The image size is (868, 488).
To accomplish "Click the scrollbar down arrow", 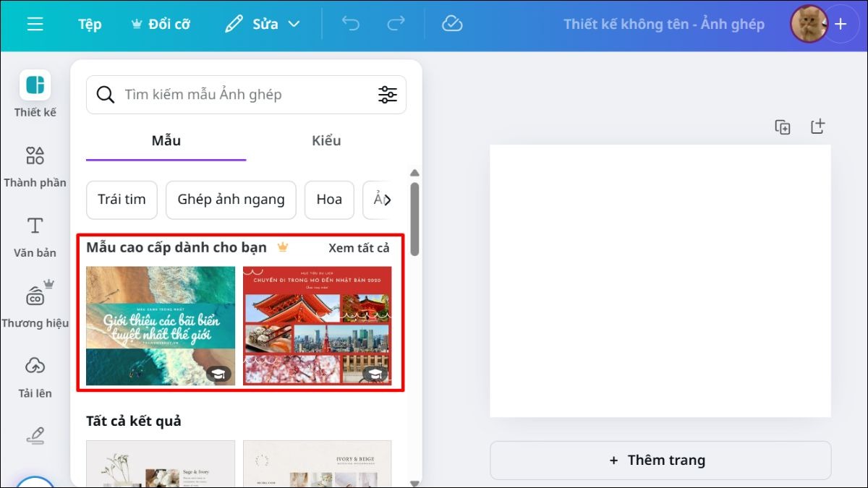I will pos(414,483).
